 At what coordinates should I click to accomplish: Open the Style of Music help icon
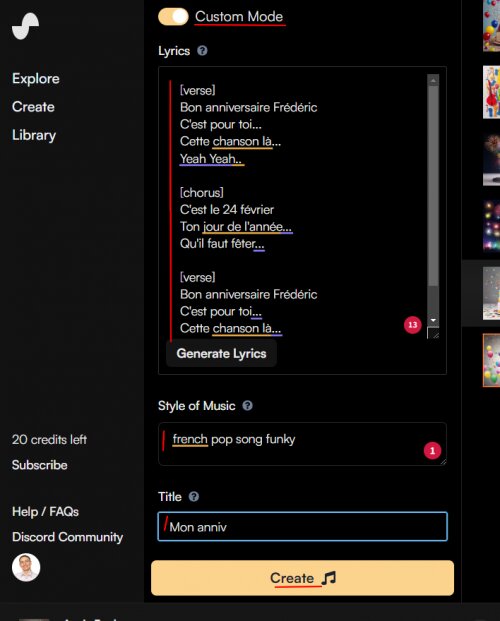click(247, 406)
